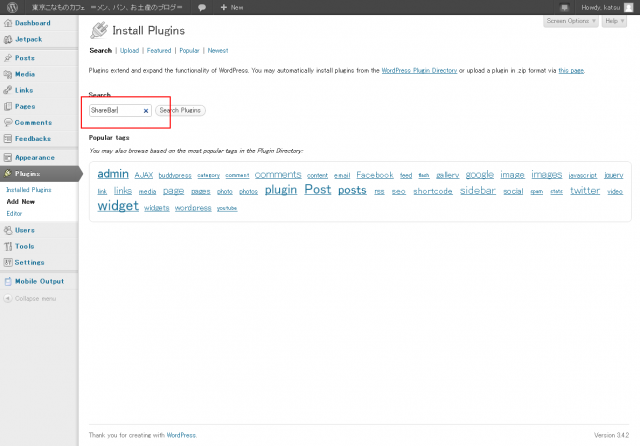This screenshot has height=446, width=640.
Task: Browse the 'youtube' tag
Action: tap(227, 209)
